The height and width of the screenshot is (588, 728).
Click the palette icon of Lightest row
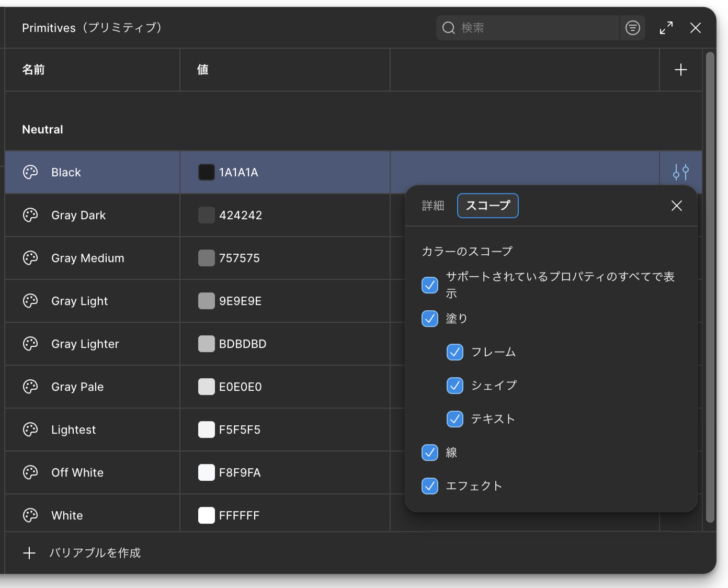[x=30, y=429]
